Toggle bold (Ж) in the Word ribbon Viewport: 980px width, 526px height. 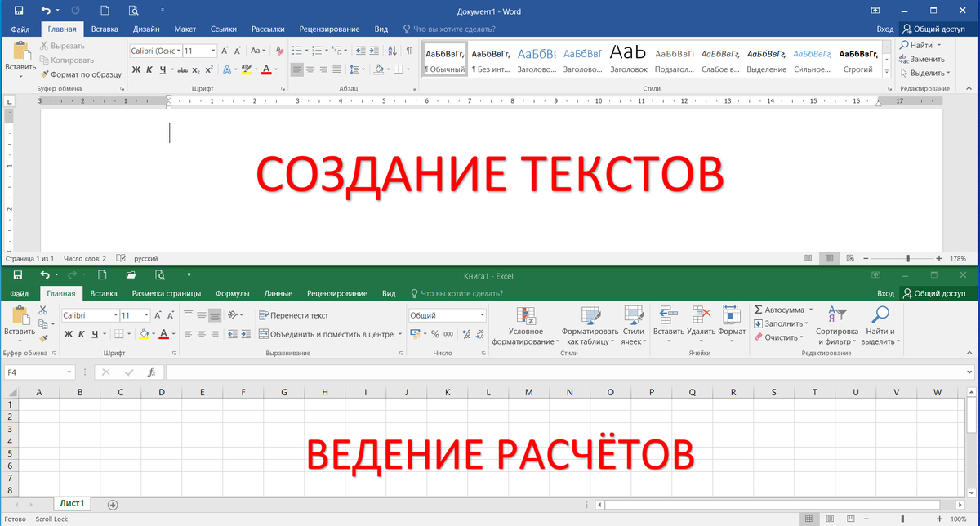tap(136, 70)
